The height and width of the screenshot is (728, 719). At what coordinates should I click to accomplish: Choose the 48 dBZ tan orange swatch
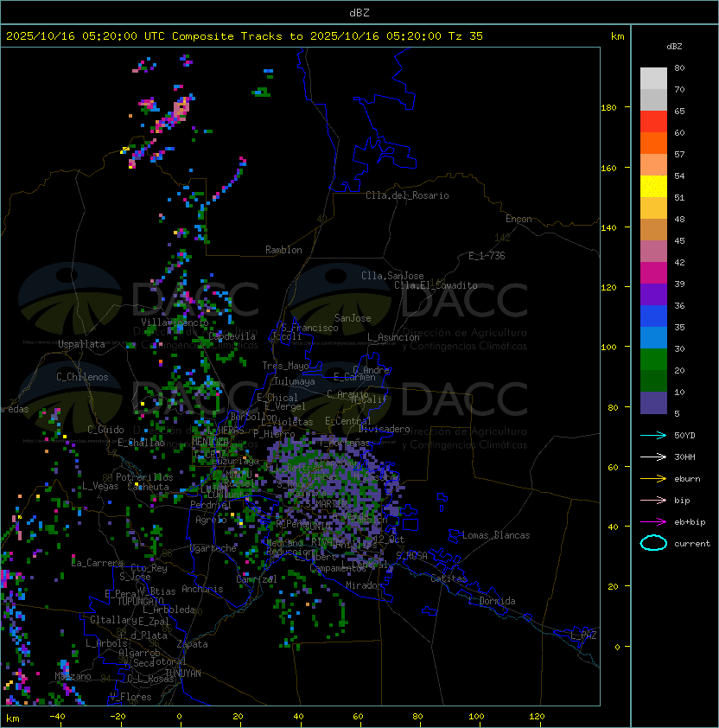(653, 229)
